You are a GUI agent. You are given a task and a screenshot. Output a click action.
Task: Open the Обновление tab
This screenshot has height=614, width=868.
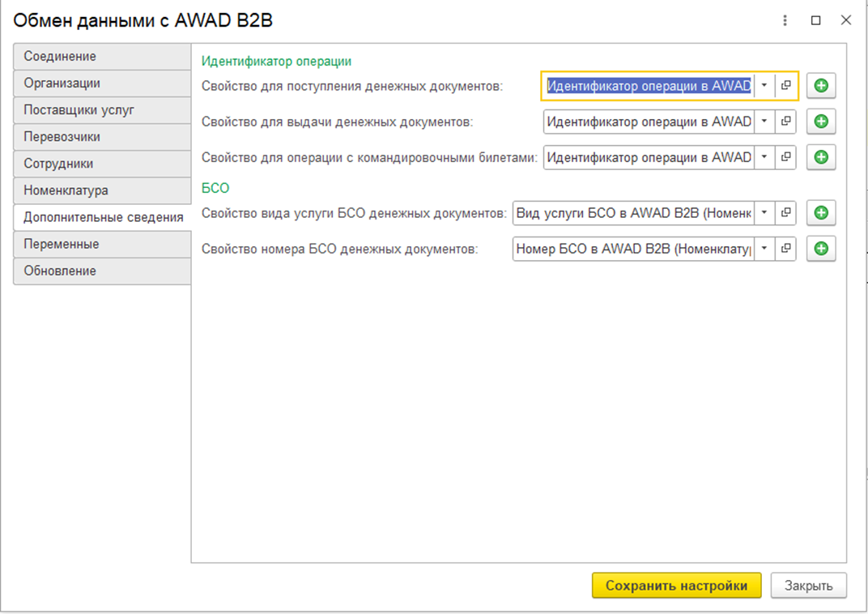(102, 271)
